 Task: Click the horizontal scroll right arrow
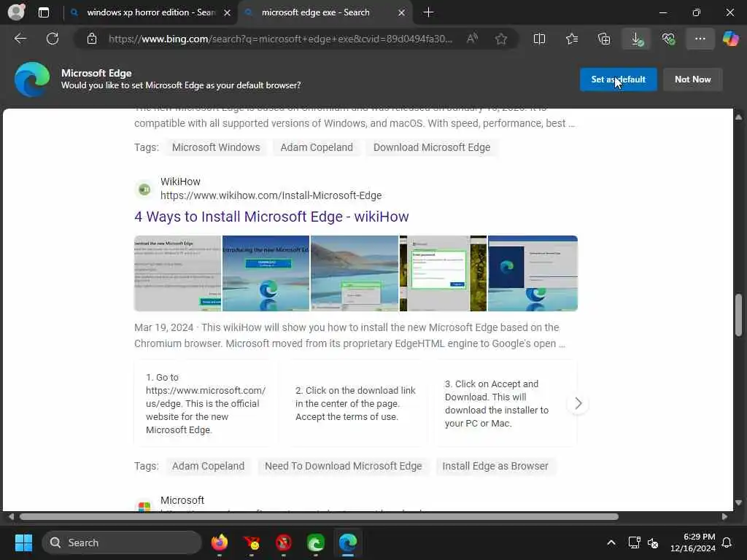724,517
